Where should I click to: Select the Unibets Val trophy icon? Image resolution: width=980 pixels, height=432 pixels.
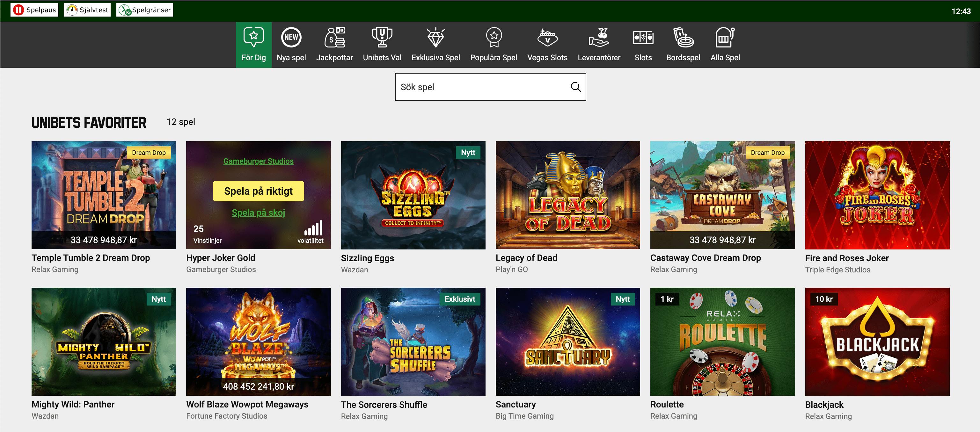[382, 37]
